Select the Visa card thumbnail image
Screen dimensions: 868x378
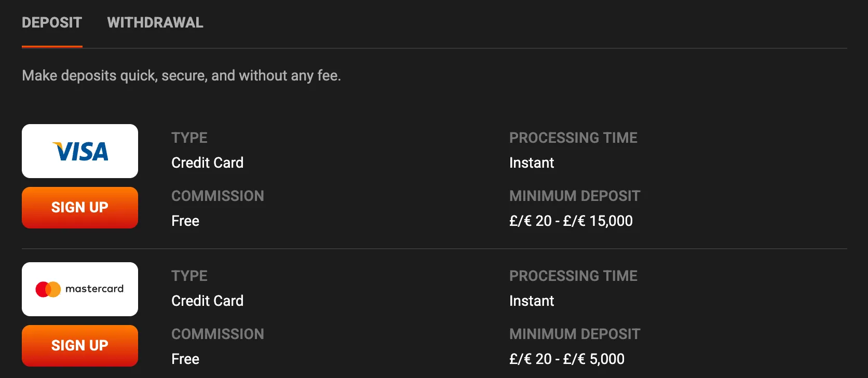tap(79, 151)
